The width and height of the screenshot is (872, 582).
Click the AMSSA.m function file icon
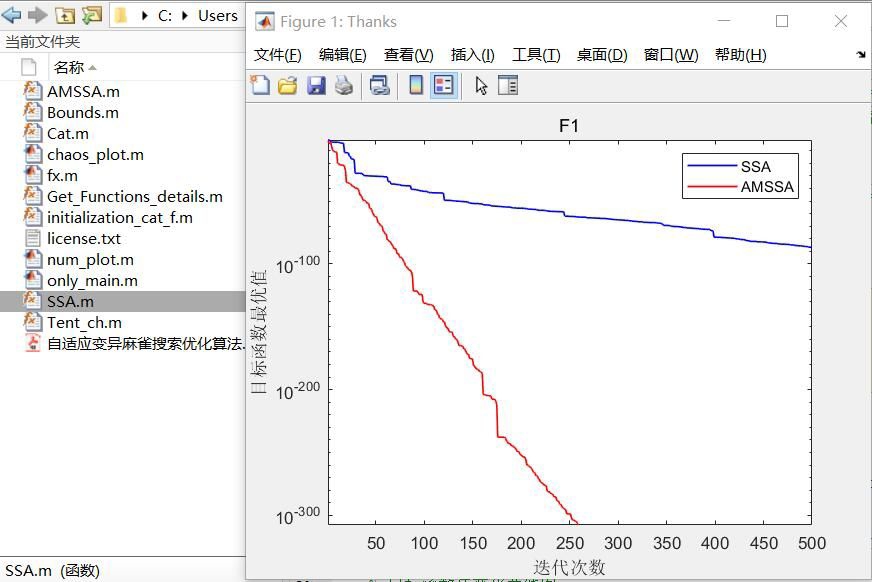[32, 91]
